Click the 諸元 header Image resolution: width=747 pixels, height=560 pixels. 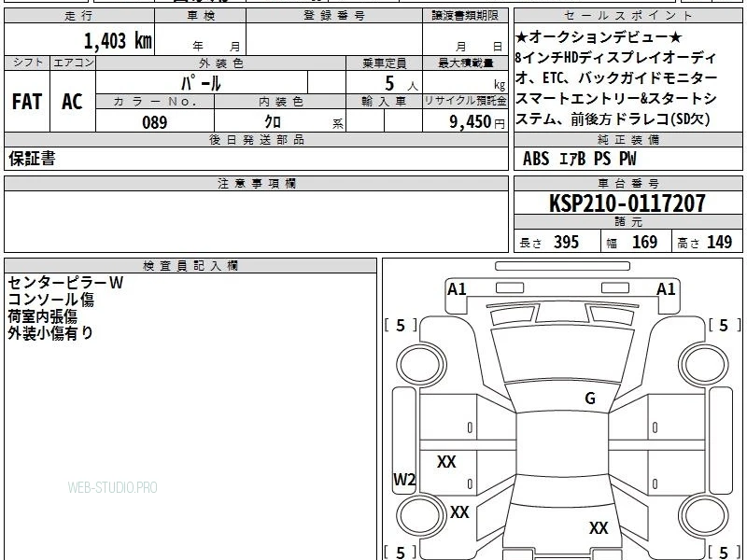627,222
